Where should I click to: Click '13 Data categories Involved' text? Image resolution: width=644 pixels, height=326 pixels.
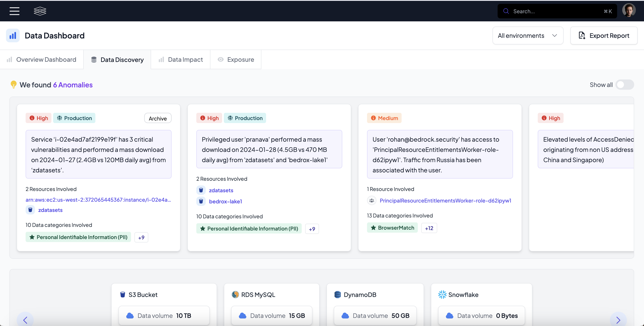[x=400, y=215]
